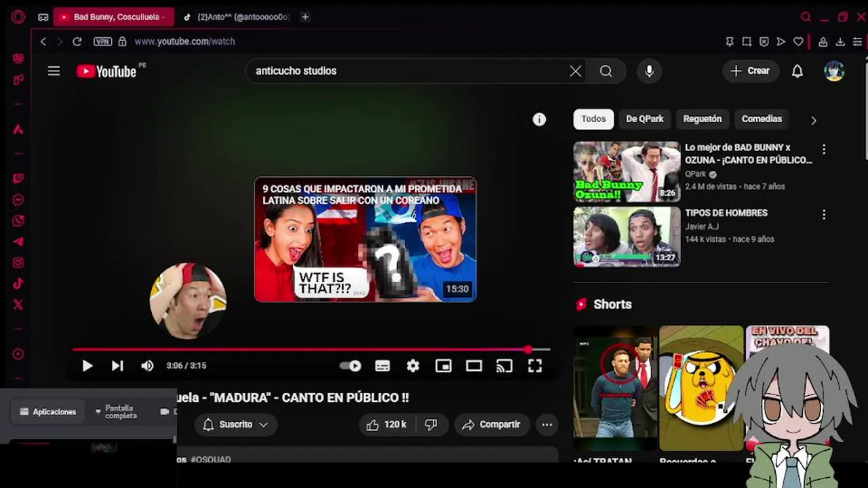Click the Compartir share button
The width and height of the screenshot is (868, 488).
(x=492, y=425)
